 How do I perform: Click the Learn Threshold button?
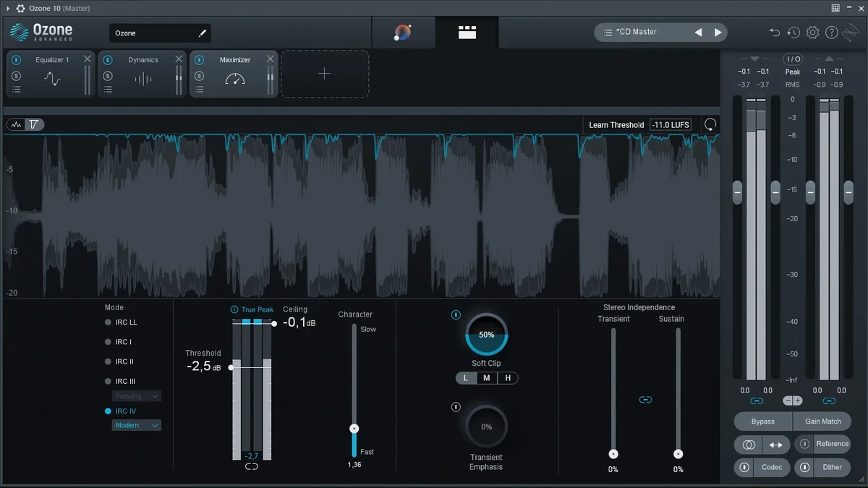click(x=616, y=125)
